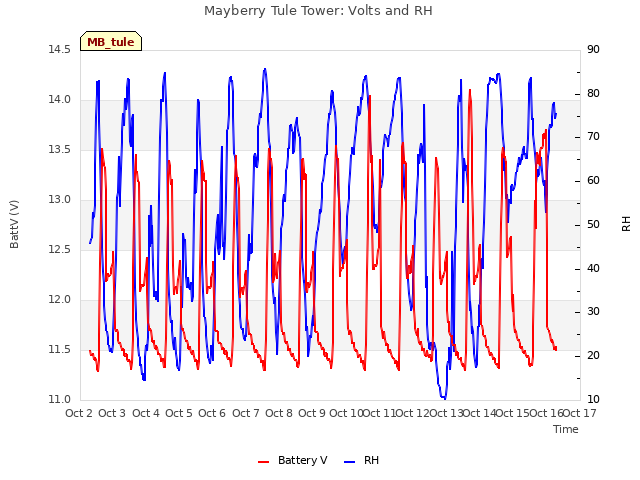Click the 'Oct 5' date tick label
This screenshot has height=480, width=640.
click(x=179, y=413)
